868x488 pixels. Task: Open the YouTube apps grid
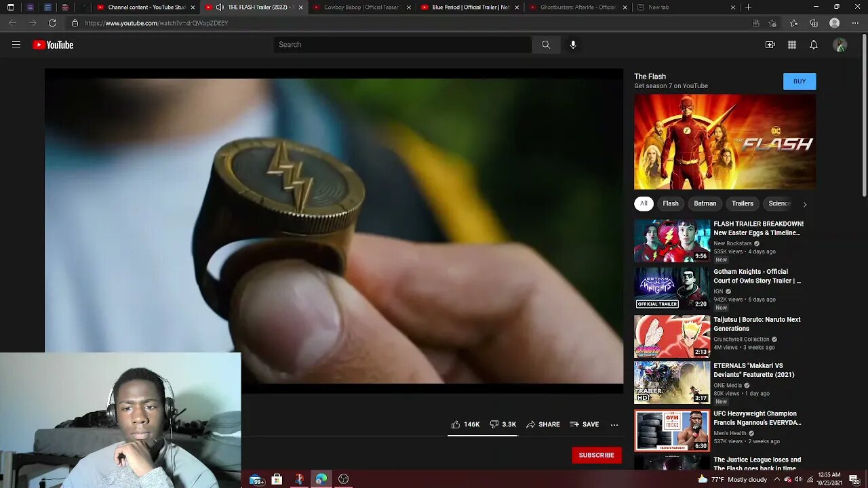click(792, 45)
